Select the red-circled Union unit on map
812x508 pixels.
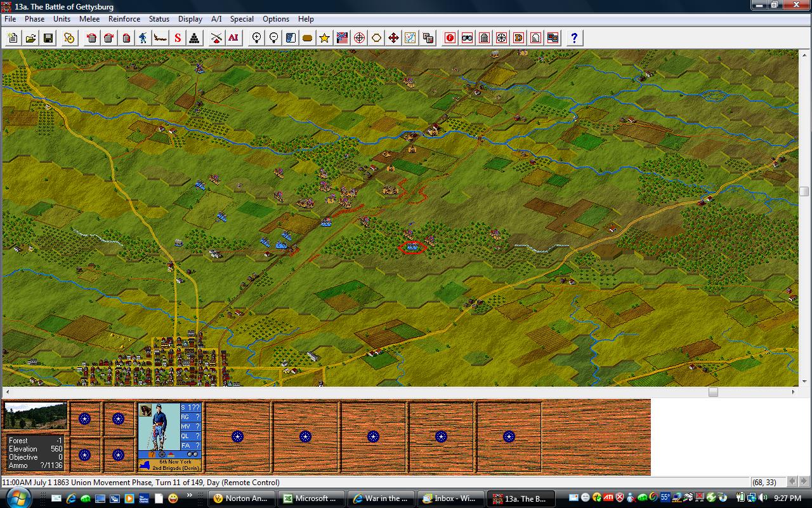[x=412, y=247]
